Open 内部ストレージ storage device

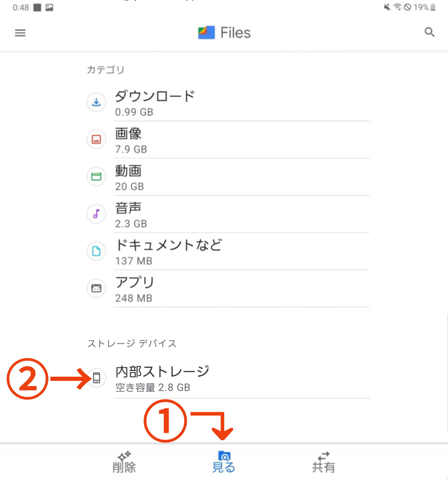click(x=228, y=378)
